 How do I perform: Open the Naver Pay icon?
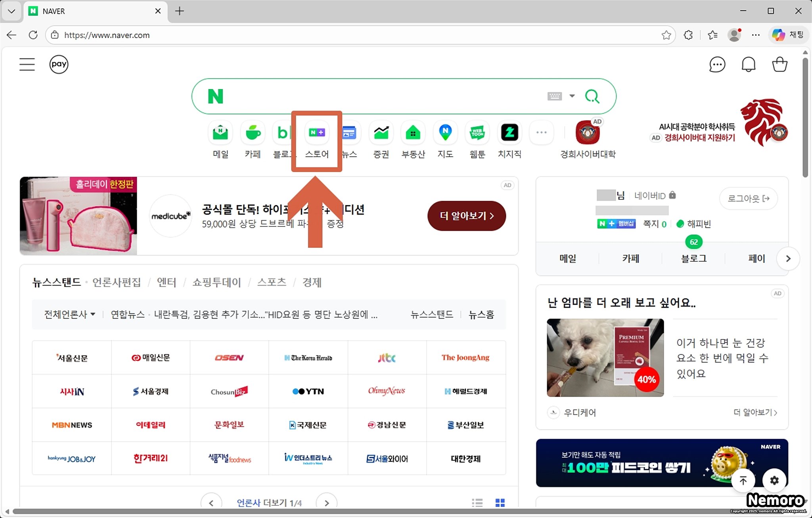click(59, 64)
